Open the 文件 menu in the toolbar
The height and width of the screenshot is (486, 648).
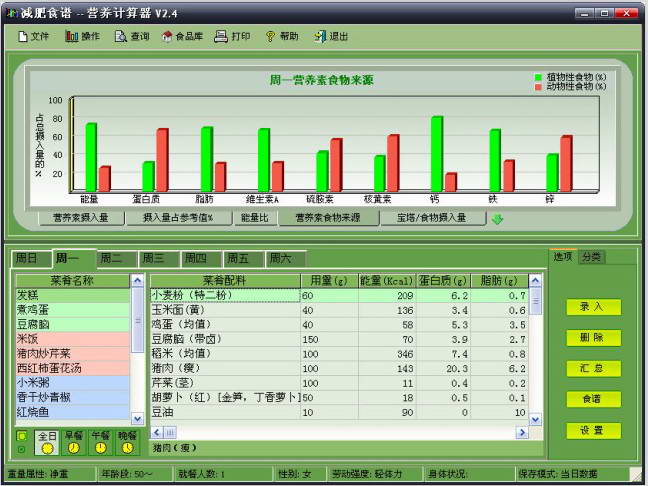click(x=32, y=36)
